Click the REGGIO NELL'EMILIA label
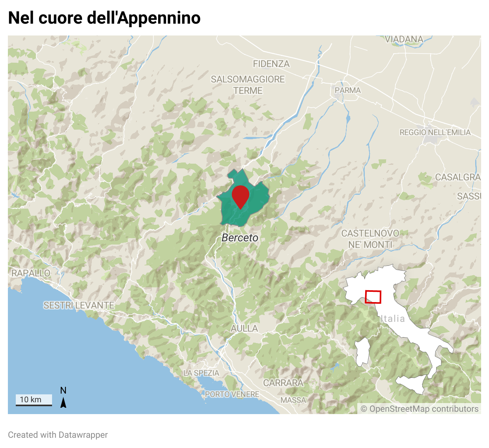 coord(435,133)
